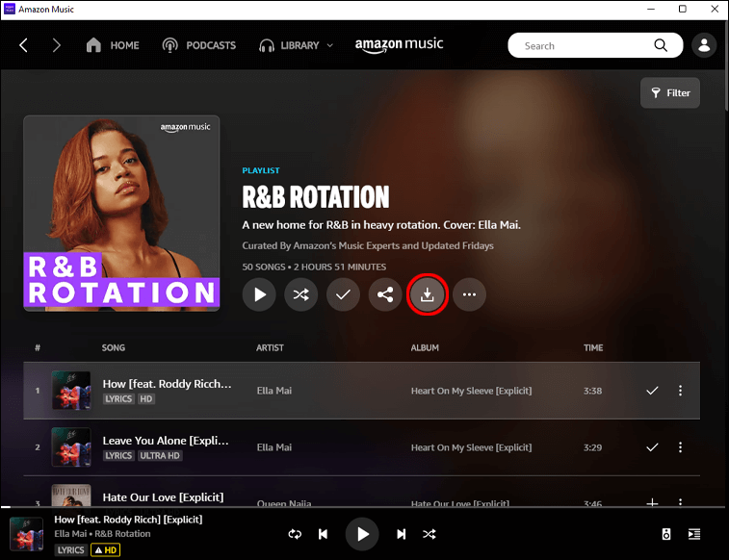This screenshot has width=729, height=560.
Task: Open the Podcasts section
Action: 199,45
